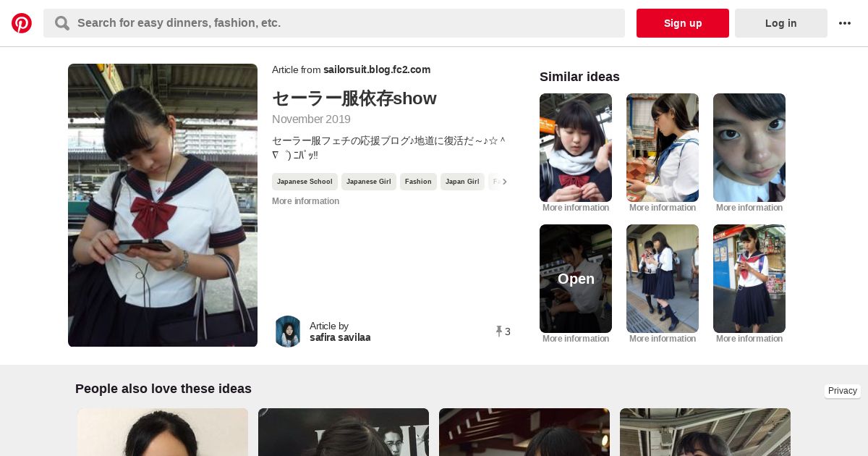The image size is (868, 456).
Task: Focus the search for easy dinners field
Action: pyautogui.click(x=334, y=23)
